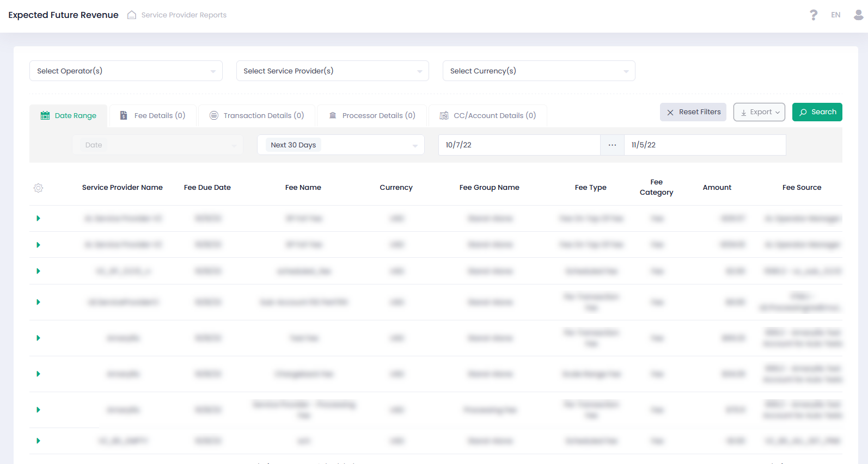
Task: Click the help question mark icon
Action: [813, 15]
